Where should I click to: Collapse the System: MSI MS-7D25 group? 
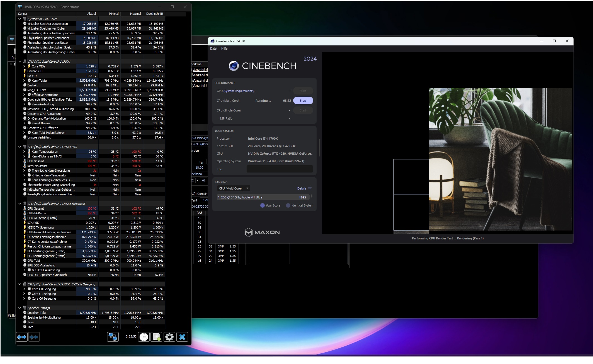pos(20,19)
